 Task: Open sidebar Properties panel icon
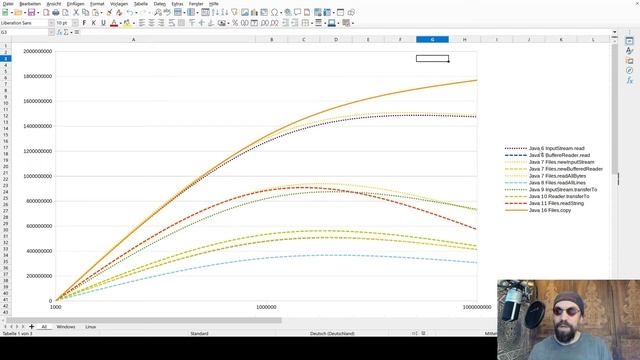(x=629, y=41)
